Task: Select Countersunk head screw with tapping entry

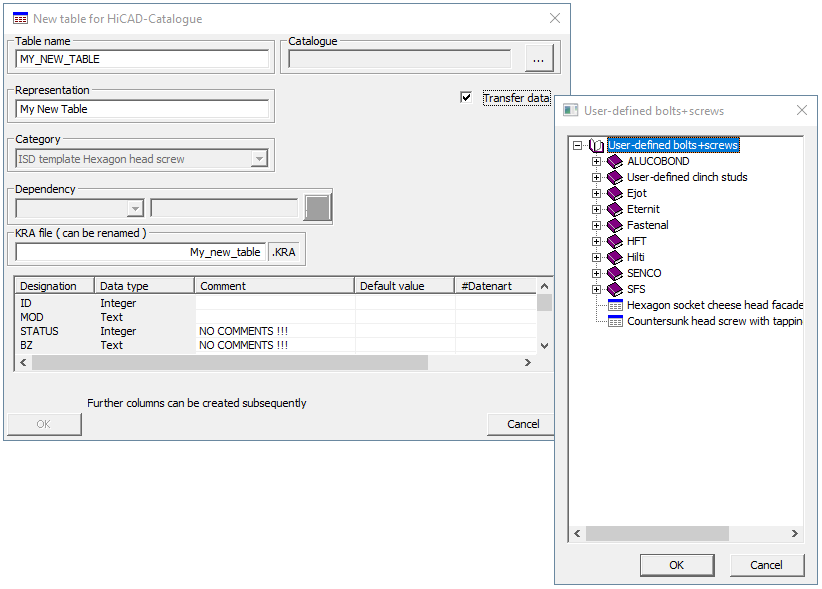Action: click(x=715, y=321)
